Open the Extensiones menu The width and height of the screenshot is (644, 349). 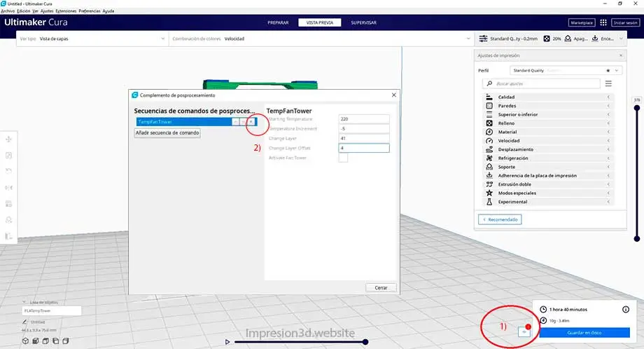pyautogui.click(x=66, y=11)
